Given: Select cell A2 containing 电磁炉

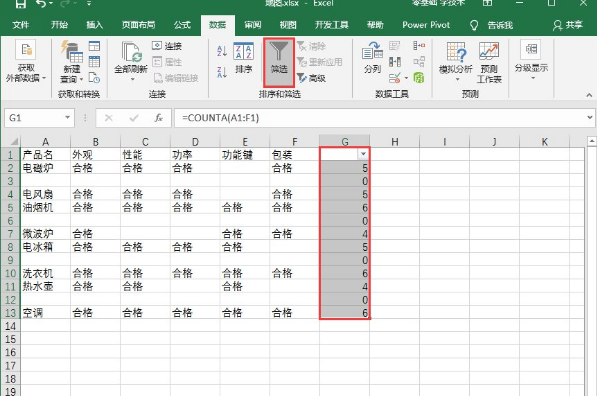Looking at the screenshot, I should coord(45,168).
